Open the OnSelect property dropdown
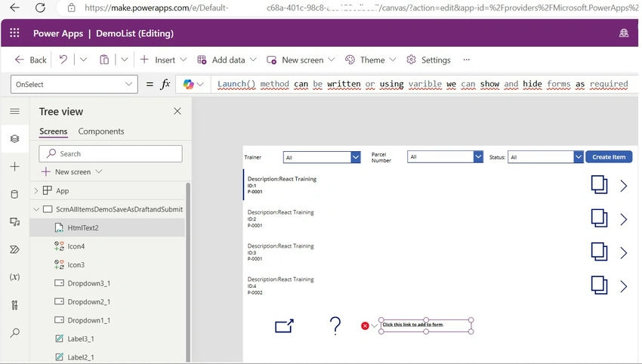The width and height of the screenshot is (642, 364). [74, 85]
